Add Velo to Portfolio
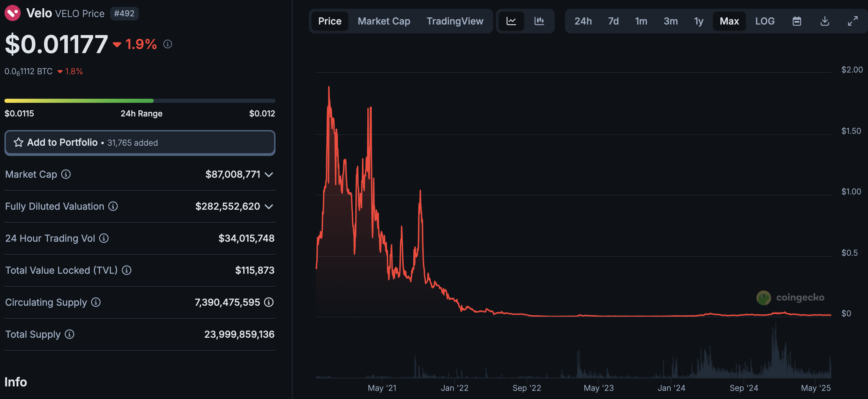Image resolution: width=868 pixels, height=399 pixels. tap(140, 143)
